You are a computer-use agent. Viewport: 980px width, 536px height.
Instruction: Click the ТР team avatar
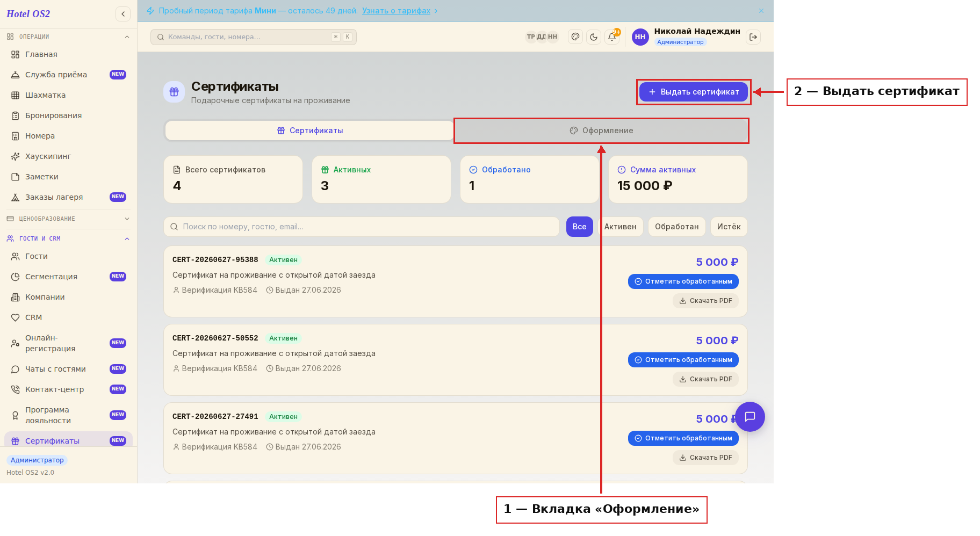pyautogui.click(x=531, y=37)
